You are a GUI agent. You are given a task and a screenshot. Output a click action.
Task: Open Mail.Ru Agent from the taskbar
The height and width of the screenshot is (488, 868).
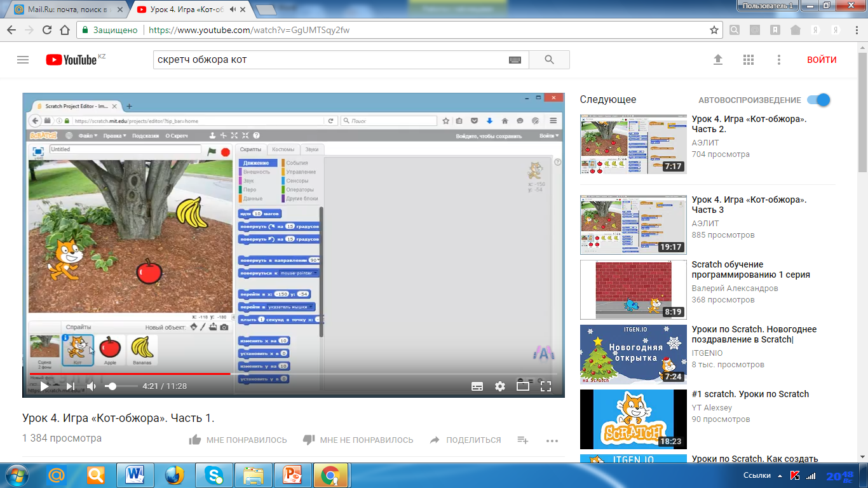click(x=57, y=475)
